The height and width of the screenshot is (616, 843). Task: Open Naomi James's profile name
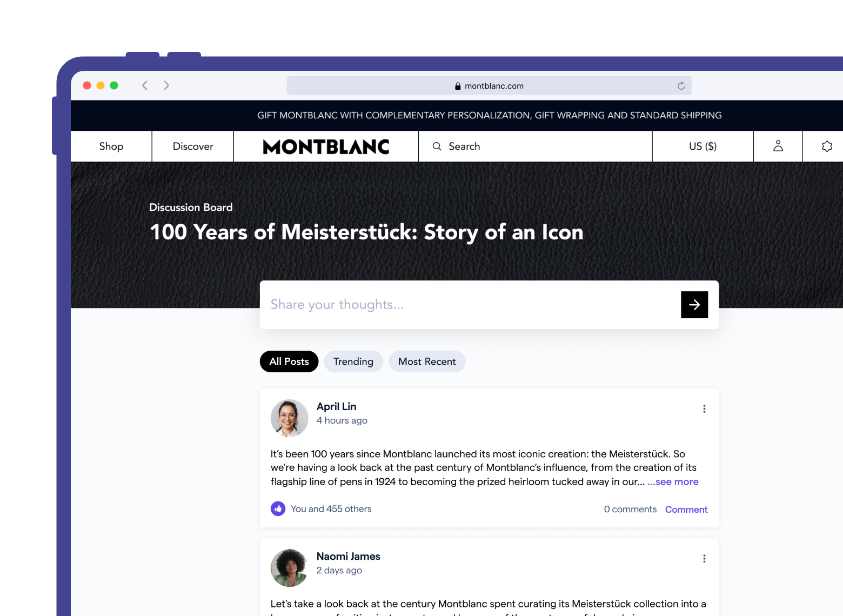coord(348,557)
